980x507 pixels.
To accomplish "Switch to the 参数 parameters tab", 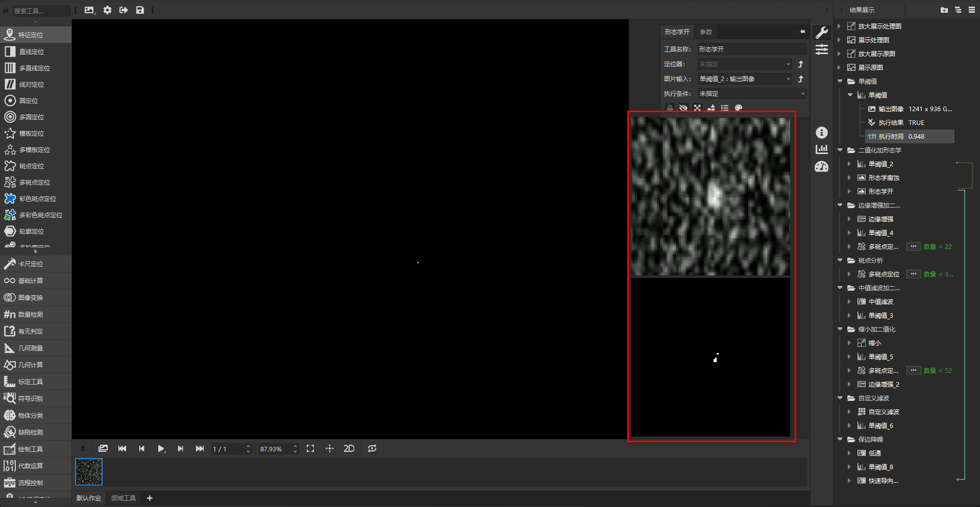I will pyautogui.click(x=706, y=32).
